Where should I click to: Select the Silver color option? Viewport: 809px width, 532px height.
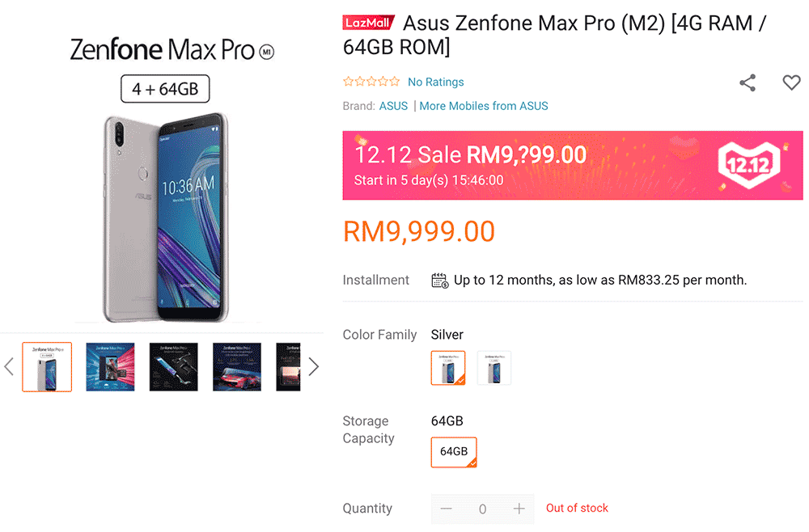(448, 368)
